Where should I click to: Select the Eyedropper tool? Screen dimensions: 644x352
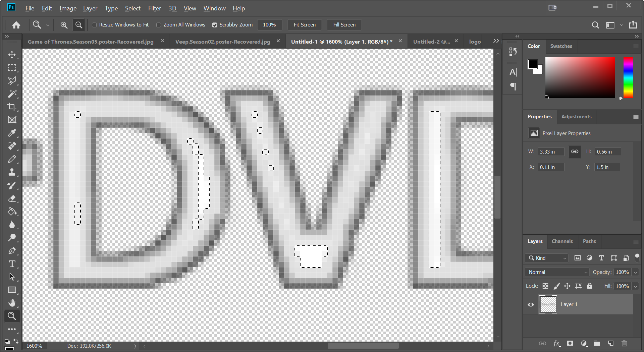point(12,133)
